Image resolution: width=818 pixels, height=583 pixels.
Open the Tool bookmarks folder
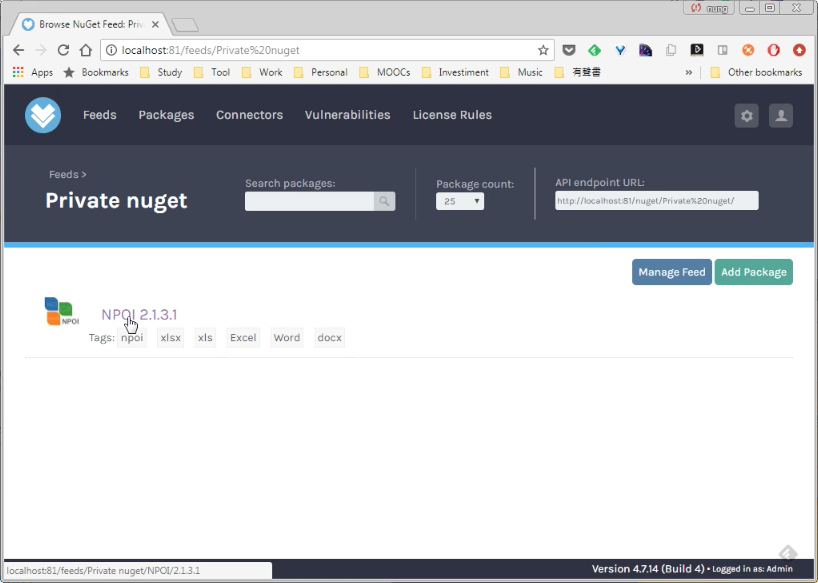[x=212, y=72]
